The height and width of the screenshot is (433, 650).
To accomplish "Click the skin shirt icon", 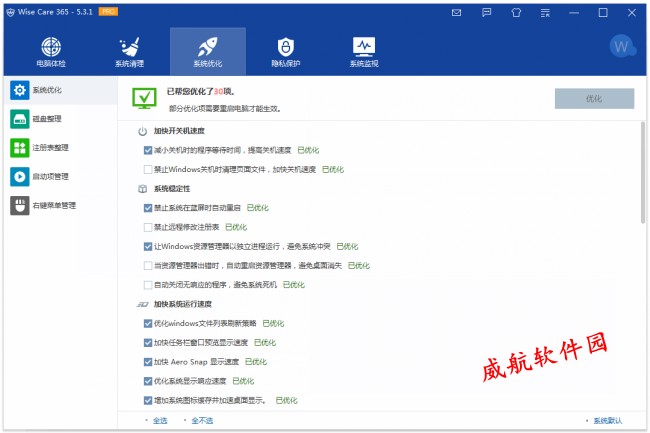I will 516,12.
